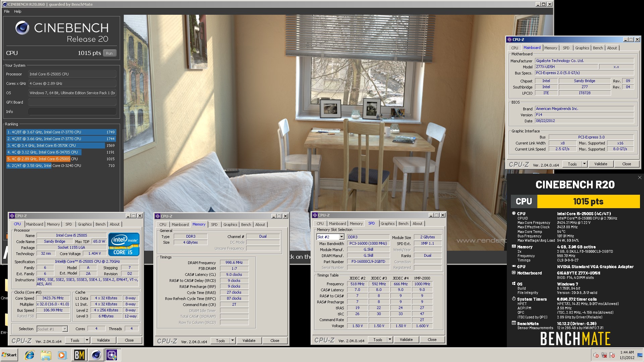Click the disconnected network tray icon
This screenshot has height=362, width=644.
[604, 355]
